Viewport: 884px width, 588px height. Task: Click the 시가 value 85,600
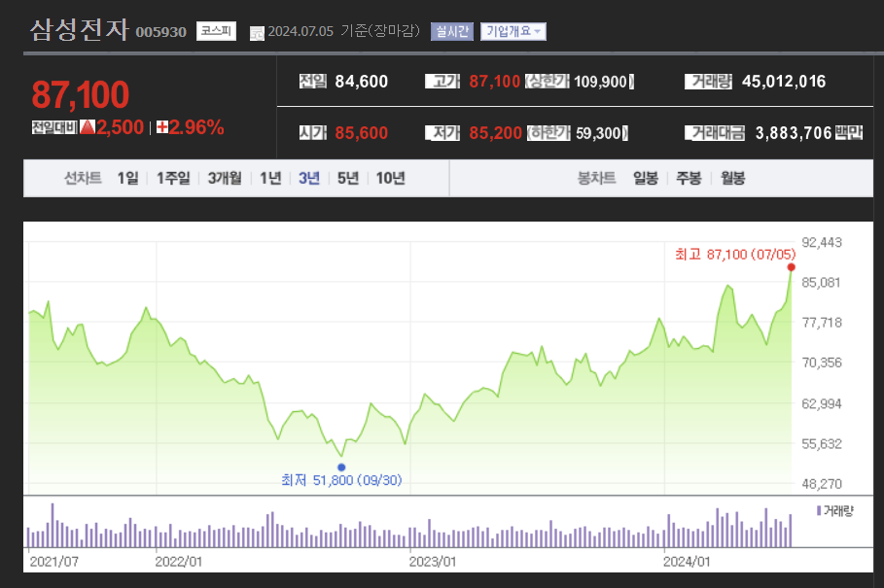tap(362, 133)
